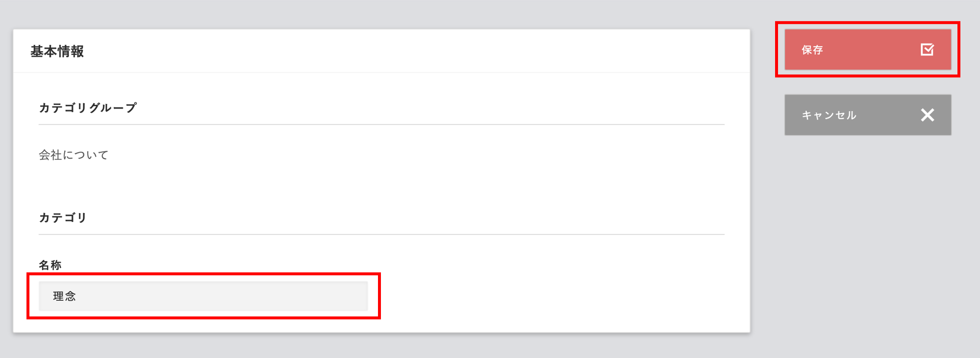The height and width of the screenshot is (358, 980).
Task: Click the separator below the 基本情報 header
Action: [x=381, y=72]
